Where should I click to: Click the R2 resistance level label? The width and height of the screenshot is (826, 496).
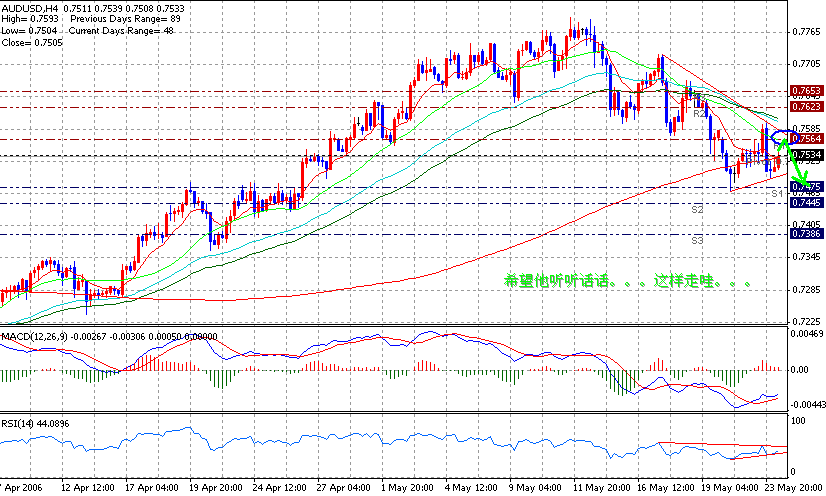pos(699,114)
